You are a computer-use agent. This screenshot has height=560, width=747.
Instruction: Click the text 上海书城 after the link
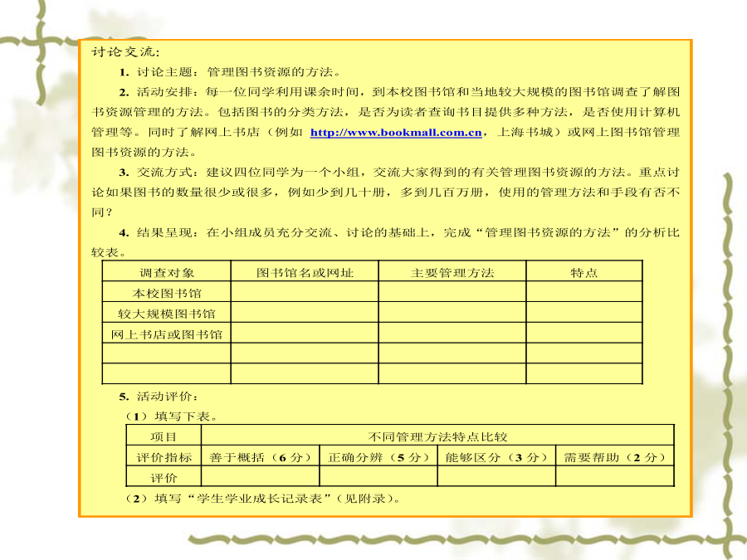click(525, 132)
